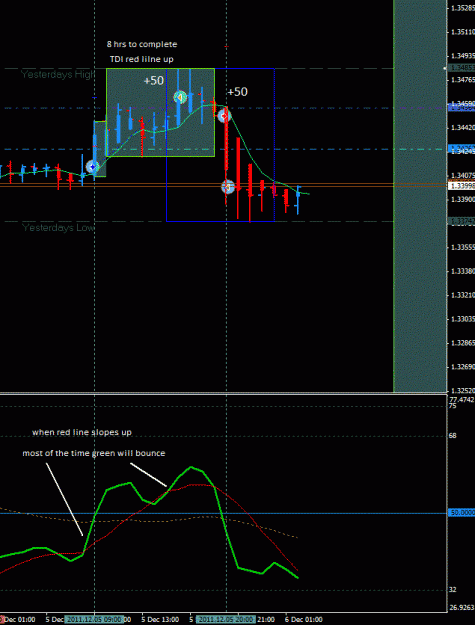Select the blue buy-entry marker near 1.3407

[92, 167]
